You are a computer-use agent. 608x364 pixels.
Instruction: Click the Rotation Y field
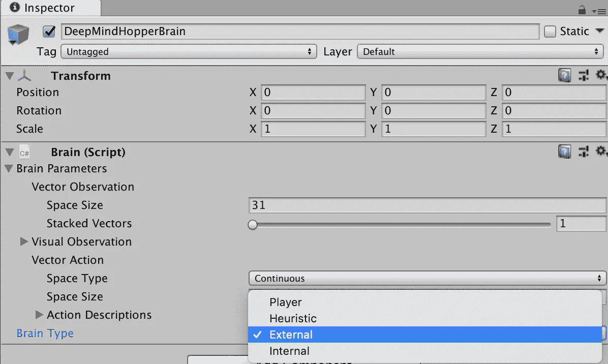click(x=434, y=111)
